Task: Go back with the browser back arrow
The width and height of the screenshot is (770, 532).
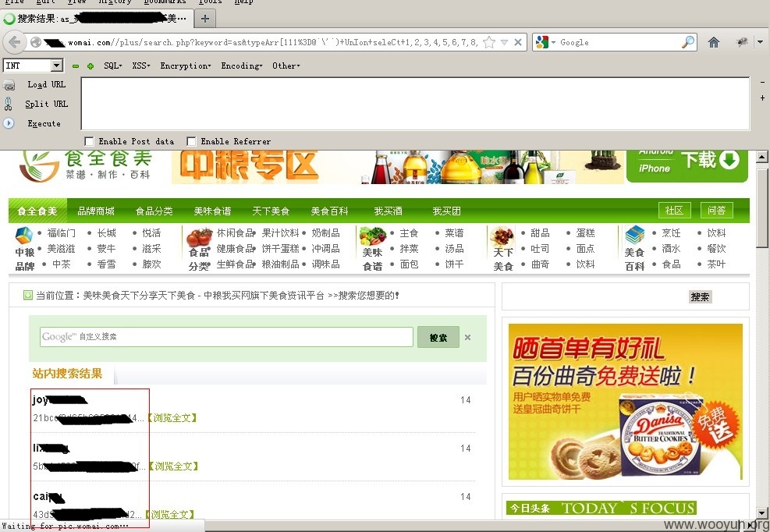Action: point(14,42)
